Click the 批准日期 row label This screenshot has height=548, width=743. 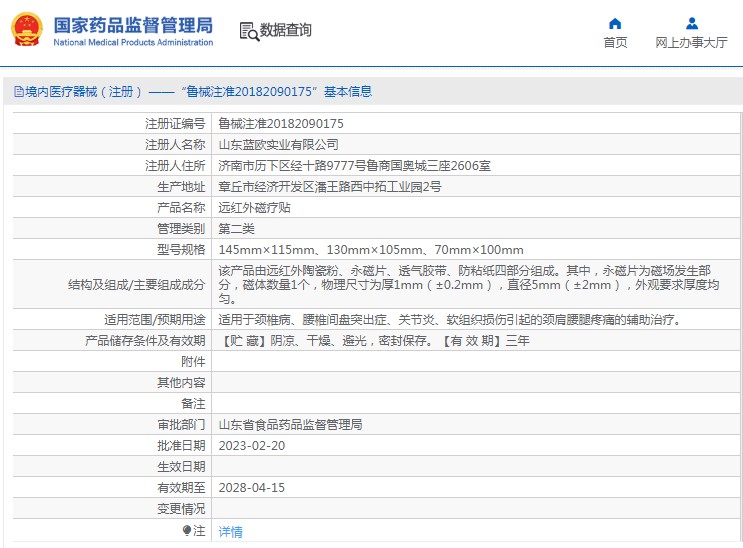click(x=181, y=446)
